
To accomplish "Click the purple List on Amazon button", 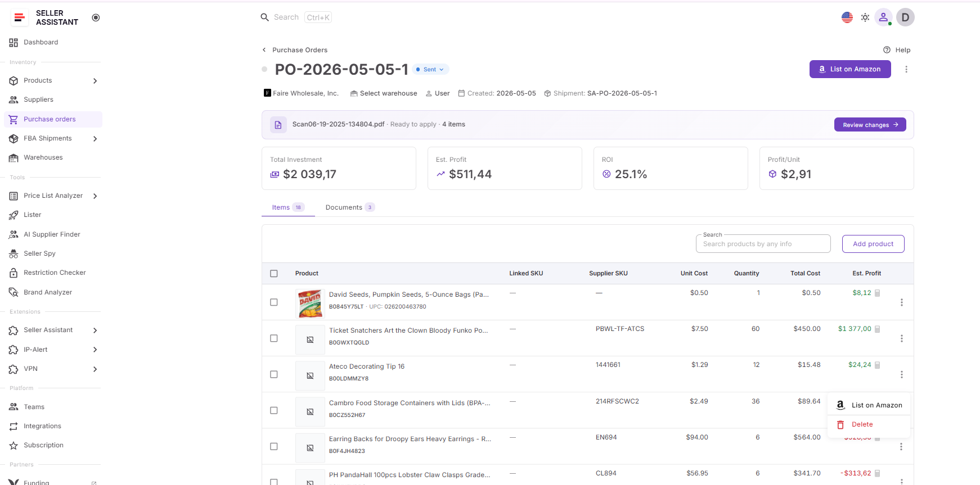I will [850, 69].
